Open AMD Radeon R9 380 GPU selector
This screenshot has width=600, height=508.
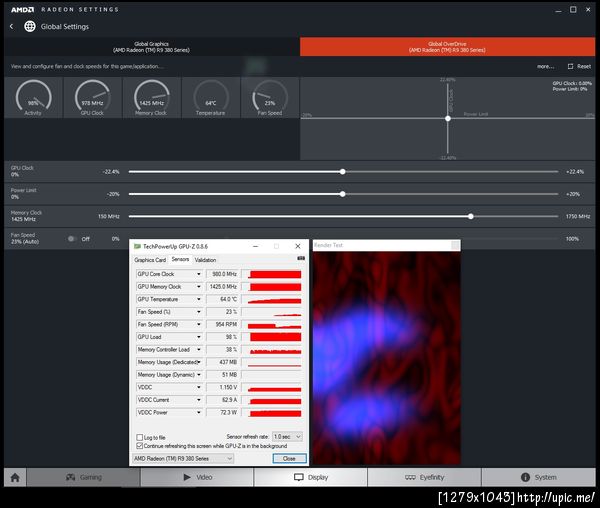183,458
